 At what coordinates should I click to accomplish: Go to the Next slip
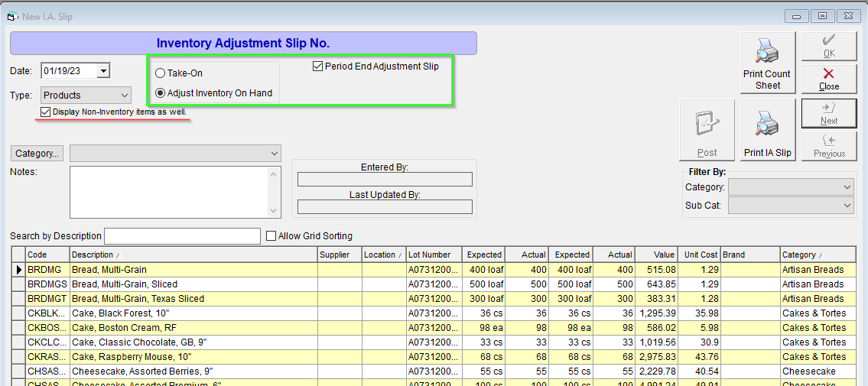[x=829, y=113]
